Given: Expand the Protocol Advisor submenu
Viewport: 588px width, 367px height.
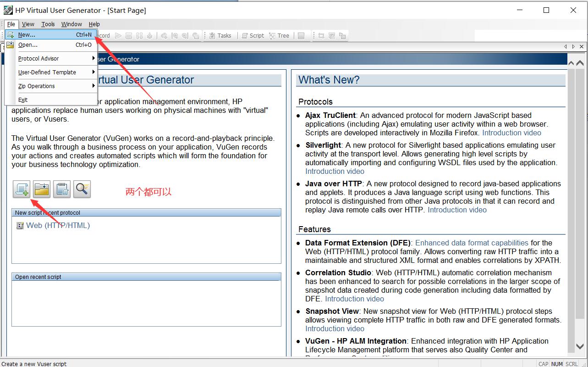Looking at the screenshot, I should click(x=51, y=59).
